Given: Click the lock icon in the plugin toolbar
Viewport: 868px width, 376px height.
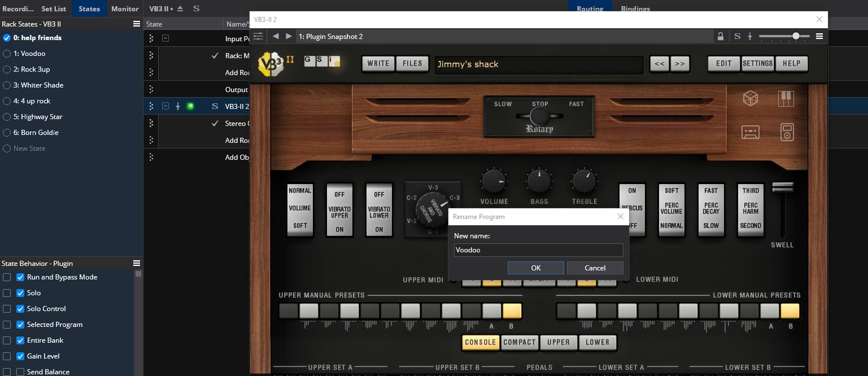Looking at the screenshot, I should click(721, 36).
